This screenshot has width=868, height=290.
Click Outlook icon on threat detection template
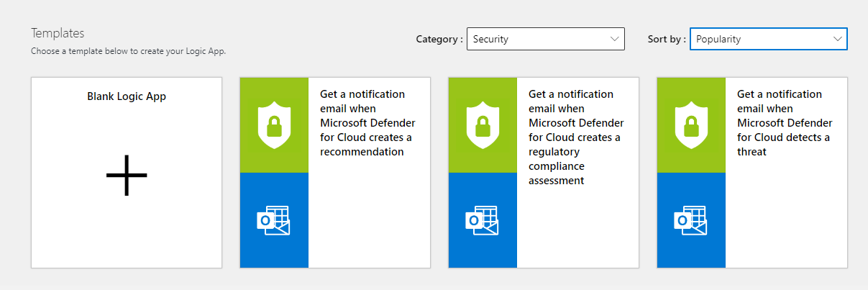(690, 220)
